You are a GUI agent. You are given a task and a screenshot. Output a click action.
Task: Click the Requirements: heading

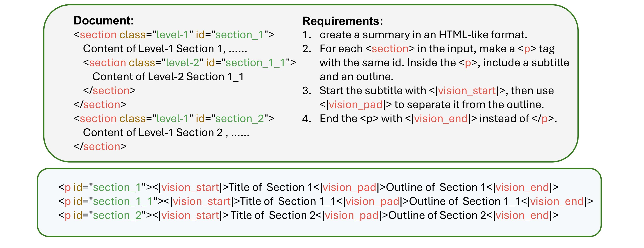coord(342,21)
